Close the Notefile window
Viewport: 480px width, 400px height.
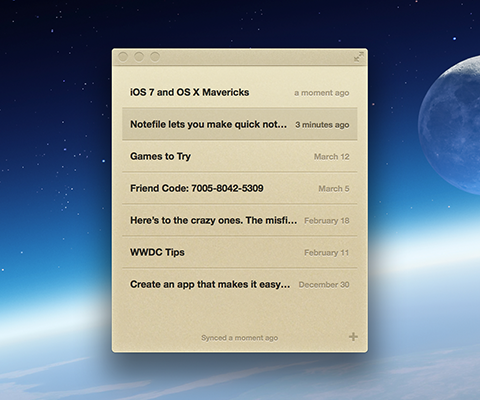(x=123, y=57)
